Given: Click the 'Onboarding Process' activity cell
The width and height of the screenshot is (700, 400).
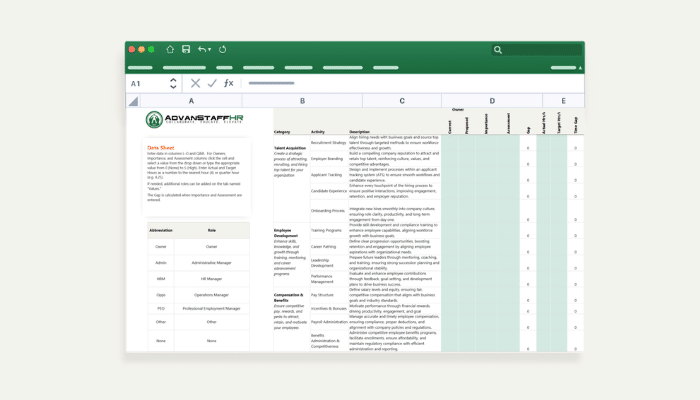Looking at the screenshot, I should click(x=328, y=211).
